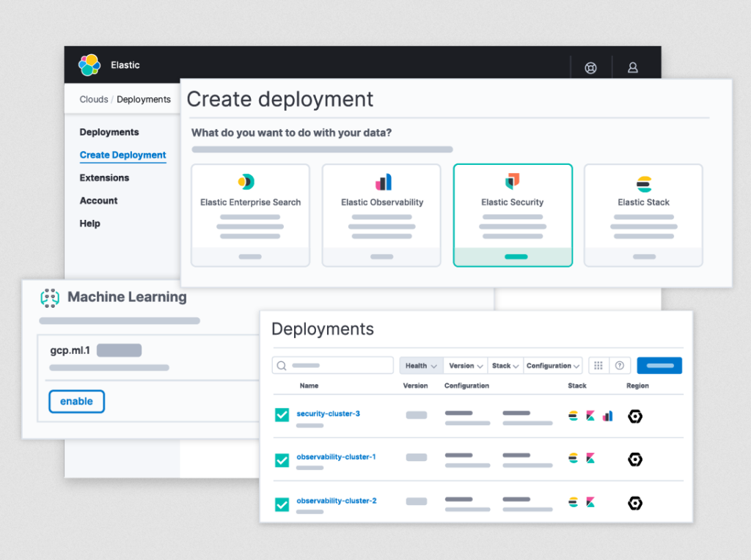Click the Version column header in table
The image size is (751, 560).
point(415,386)
